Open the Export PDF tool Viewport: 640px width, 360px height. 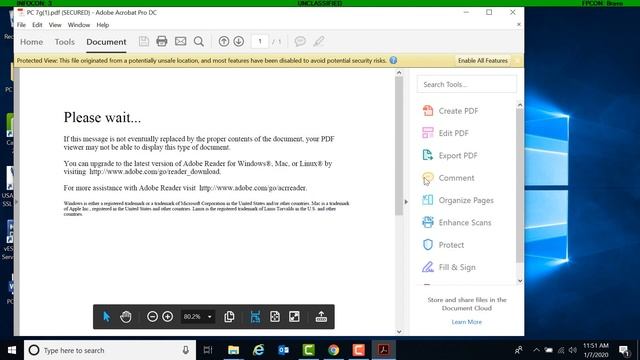(x=450, y=156)
